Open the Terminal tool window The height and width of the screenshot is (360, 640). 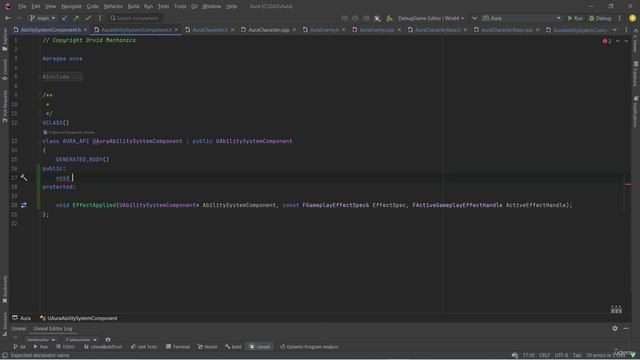178,347
